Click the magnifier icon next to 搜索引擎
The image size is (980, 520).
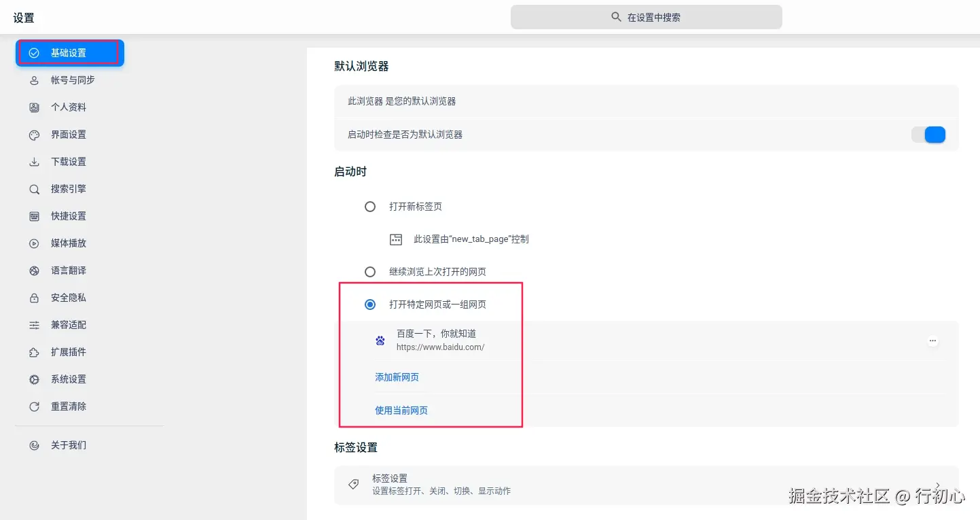[x=34, y=188]
